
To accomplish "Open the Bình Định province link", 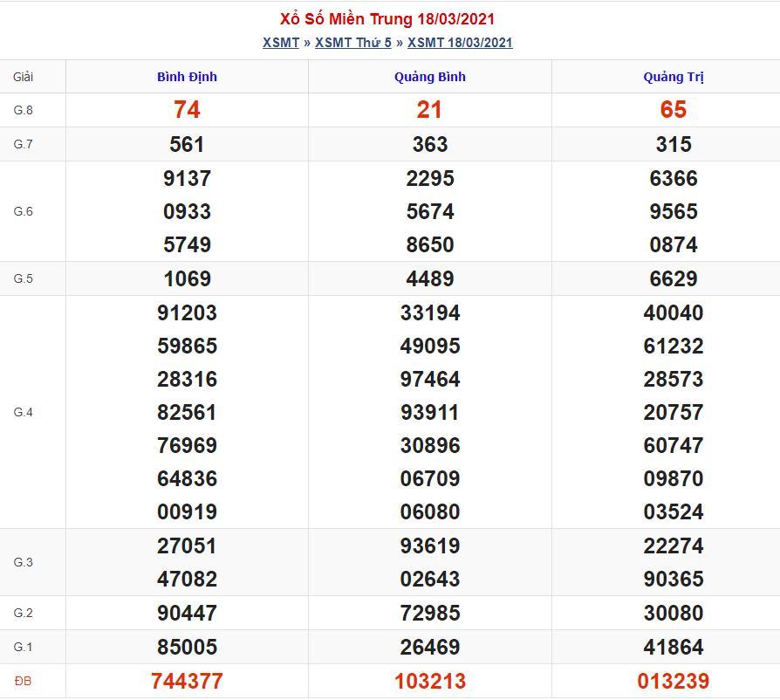I will point(187,77).
